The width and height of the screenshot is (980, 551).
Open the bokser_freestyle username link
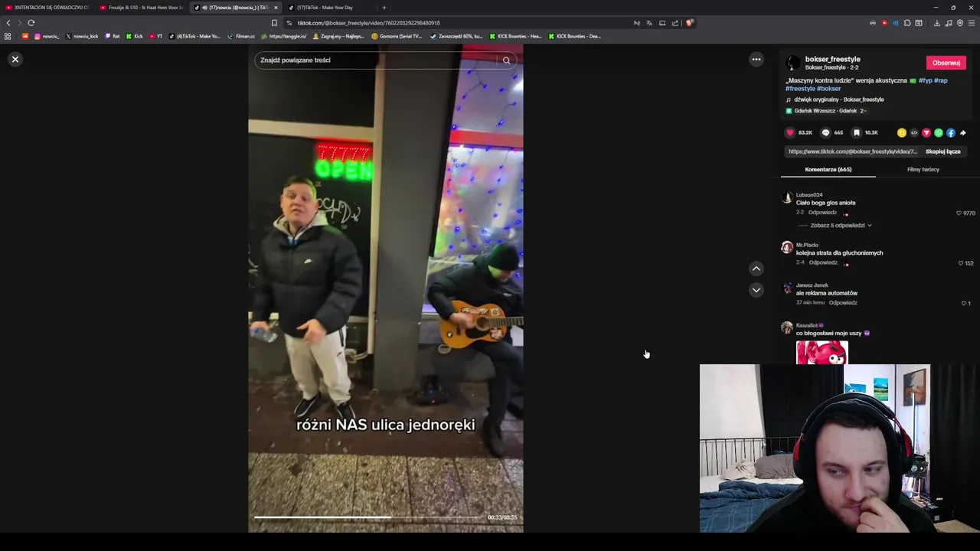832,59
